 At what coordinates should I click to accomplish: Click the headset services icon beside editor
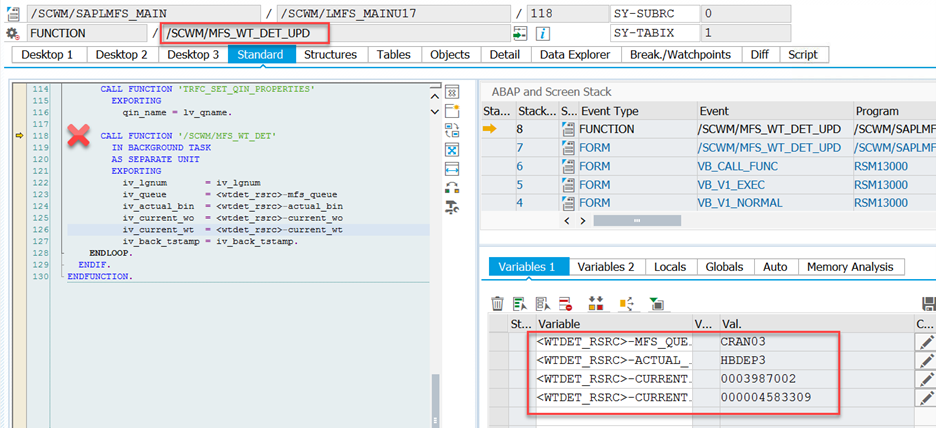[x=452, y=187]
